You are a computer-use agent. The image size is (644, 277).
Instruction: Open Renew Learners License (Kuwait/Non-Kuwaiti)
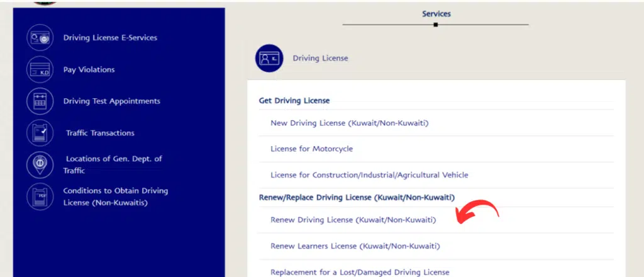tap(355, 246)
